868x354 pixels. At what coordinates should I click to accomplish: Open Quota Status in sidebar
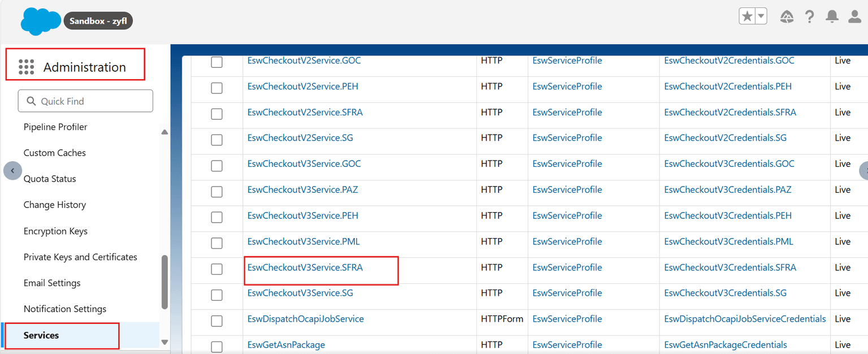coord(50,179)
